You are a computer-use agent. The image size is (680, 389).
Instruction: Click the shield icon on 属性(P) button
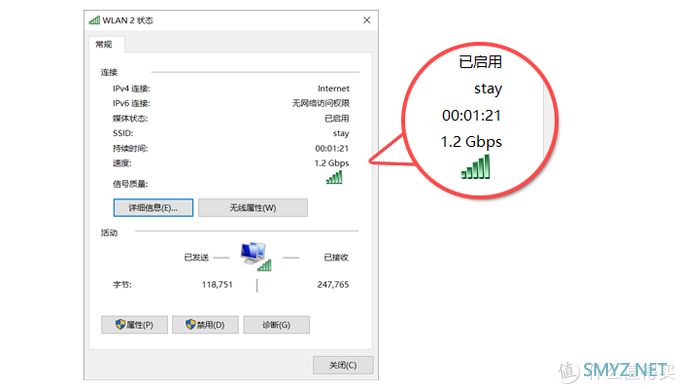[120, 324]
